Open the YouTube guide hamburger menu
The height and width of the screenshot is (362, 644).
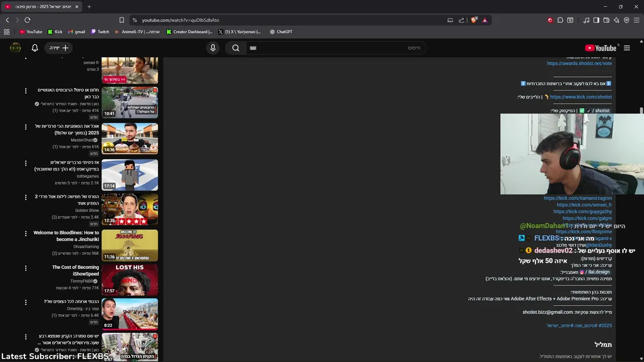click(627, 48)
